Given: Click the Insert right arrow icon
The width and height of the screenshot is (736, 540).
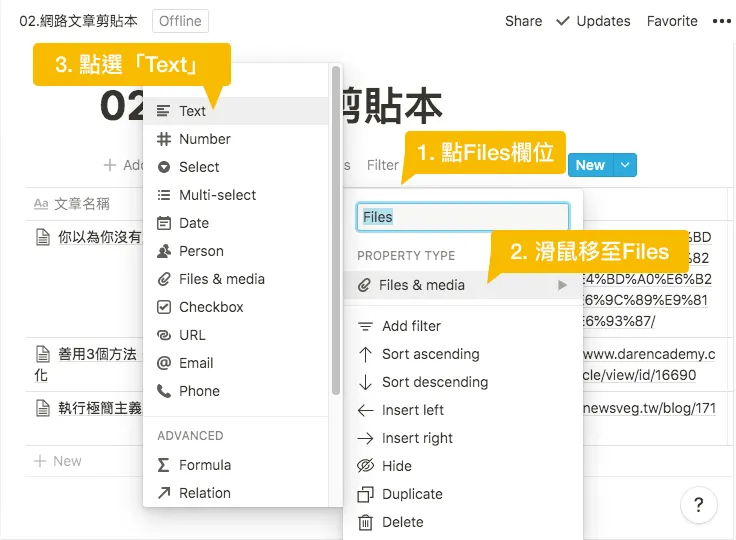Looking at the screenshot, I should coord(365,438).
